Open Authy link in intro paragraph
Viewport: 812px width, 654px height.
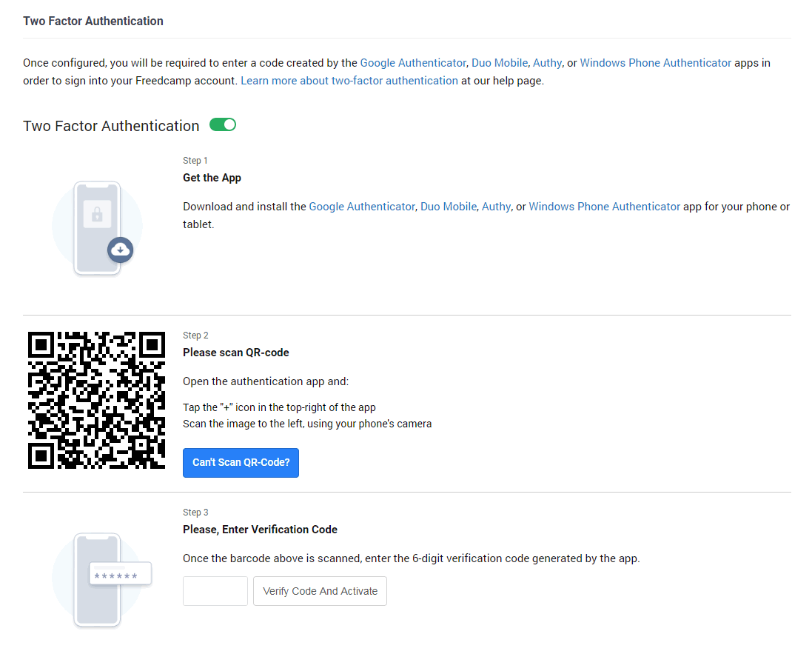click(x=547, y=63)
